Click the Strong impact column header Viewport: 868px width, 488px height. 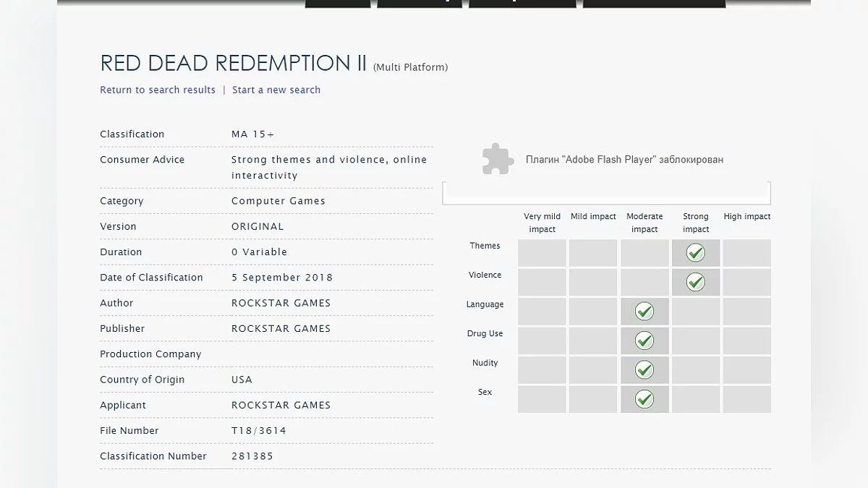pyautogui.click(x=696, y=223)
